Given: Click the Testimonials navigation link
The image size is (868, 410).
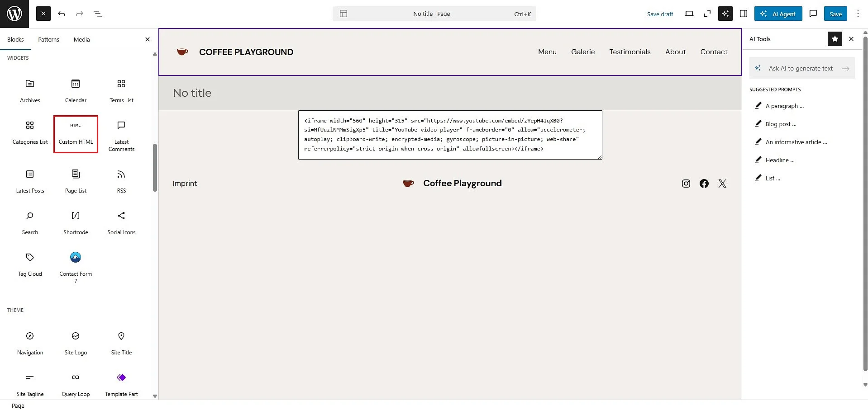Looking at the screenshot, I should tap(630, 52).
